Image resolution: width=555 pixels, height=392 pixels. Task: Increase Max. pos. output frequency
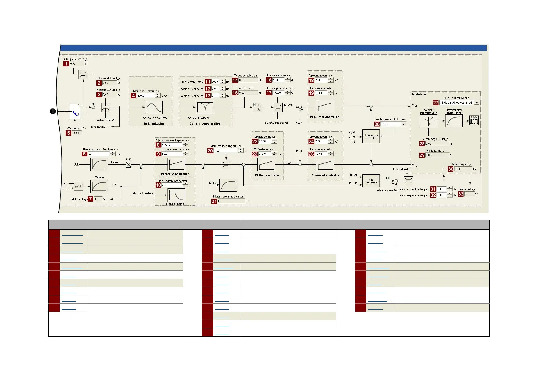[450, 188]
